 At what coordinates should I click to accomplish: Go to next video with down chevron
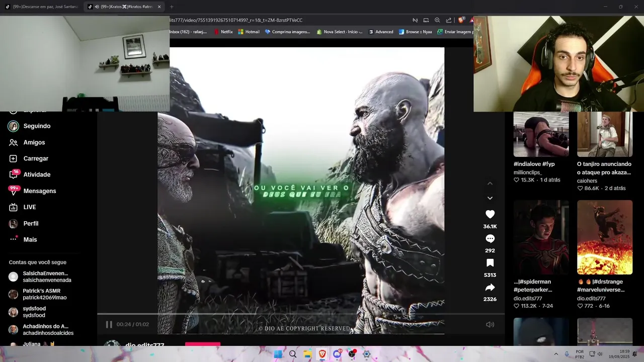click(x=490, y=198)
